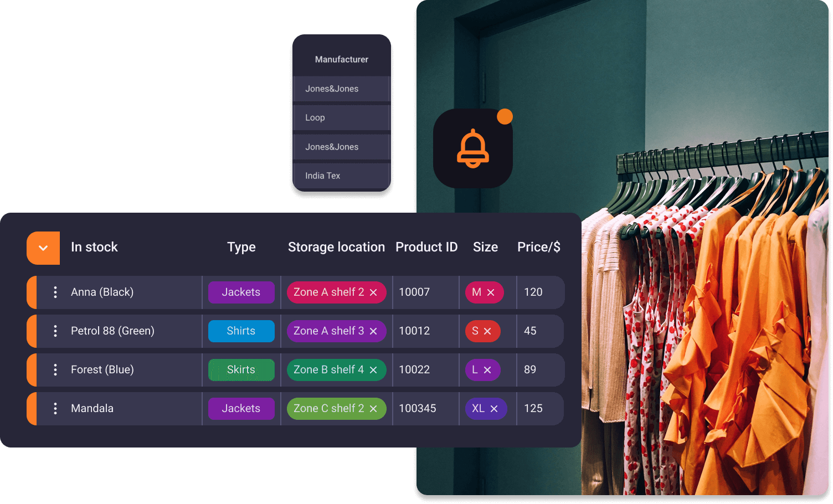Delete the Zone C shelf 2 tag

(x=373, y=409)
